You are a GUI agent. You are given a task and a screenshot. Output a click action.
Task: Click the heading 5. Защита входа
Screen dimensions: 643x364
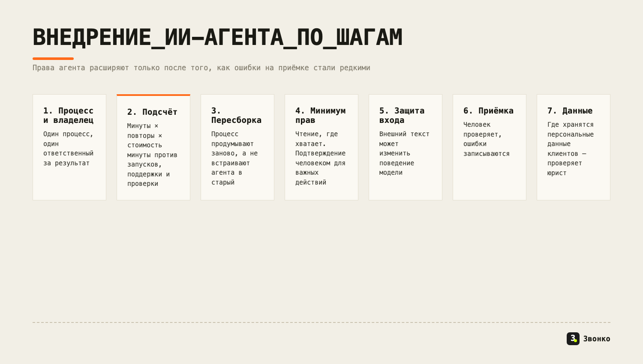click(x=402, y=115)
